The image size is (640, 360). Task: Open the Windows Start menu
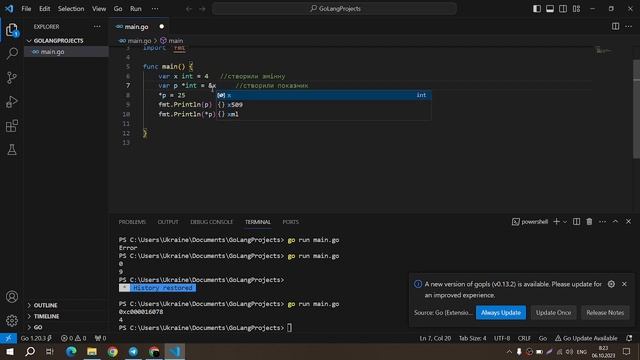point(10,351)
